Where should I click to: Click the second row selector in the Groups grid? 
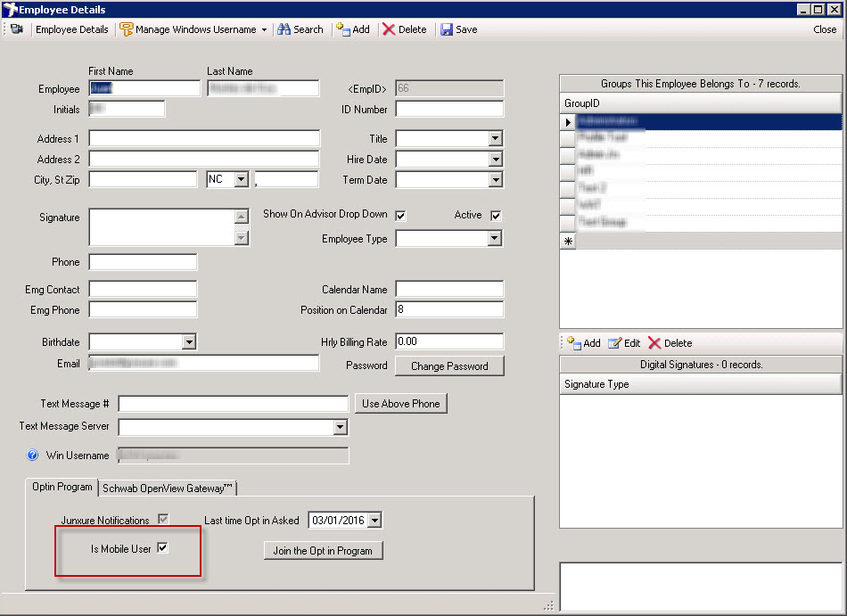pos(568,139)
